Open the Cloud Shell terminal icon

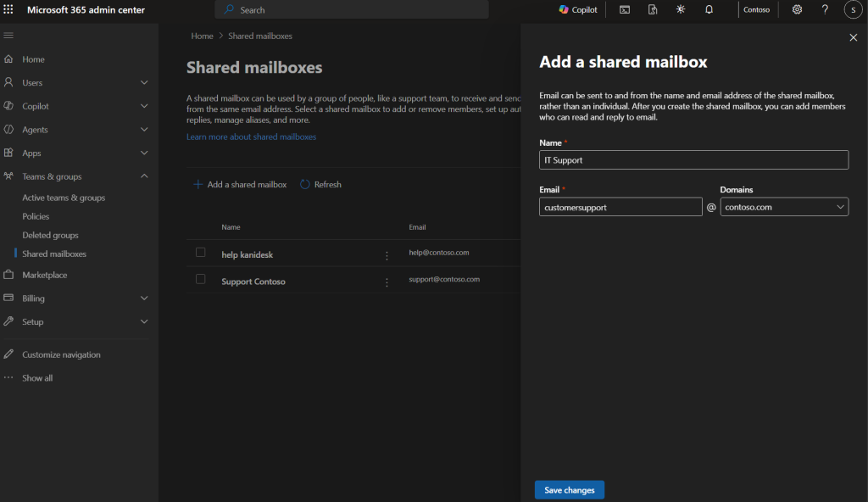point(625,9)
